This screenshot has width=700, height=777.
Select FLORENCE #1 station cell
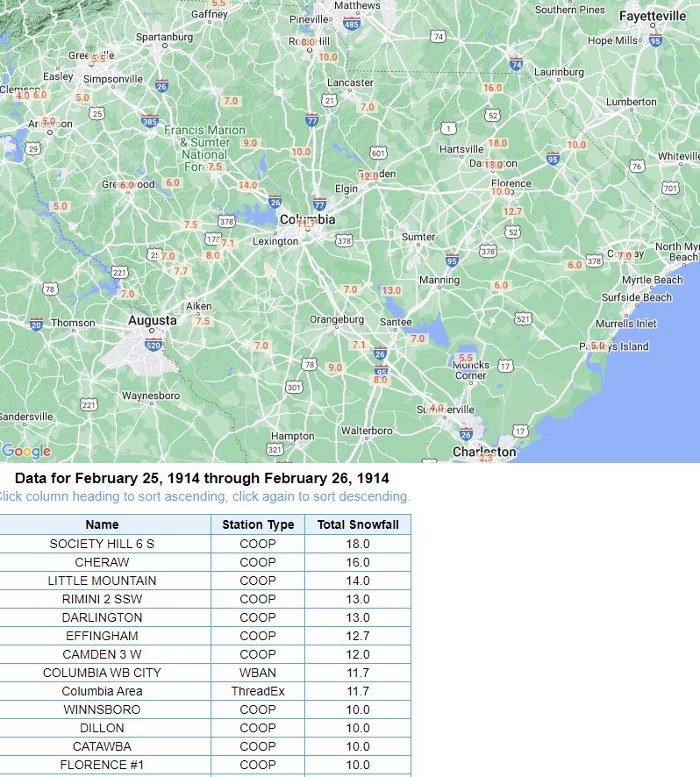coord(102,765)
